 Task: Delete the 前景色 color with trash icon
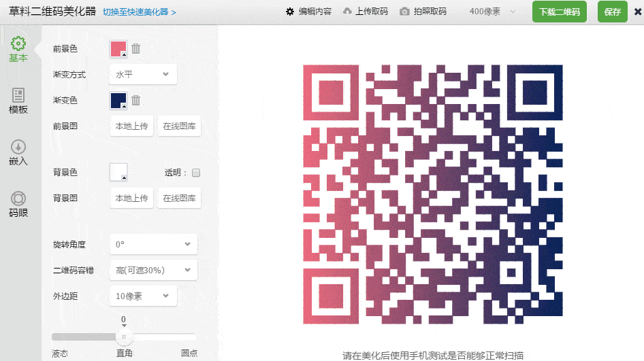click(136, 49)
